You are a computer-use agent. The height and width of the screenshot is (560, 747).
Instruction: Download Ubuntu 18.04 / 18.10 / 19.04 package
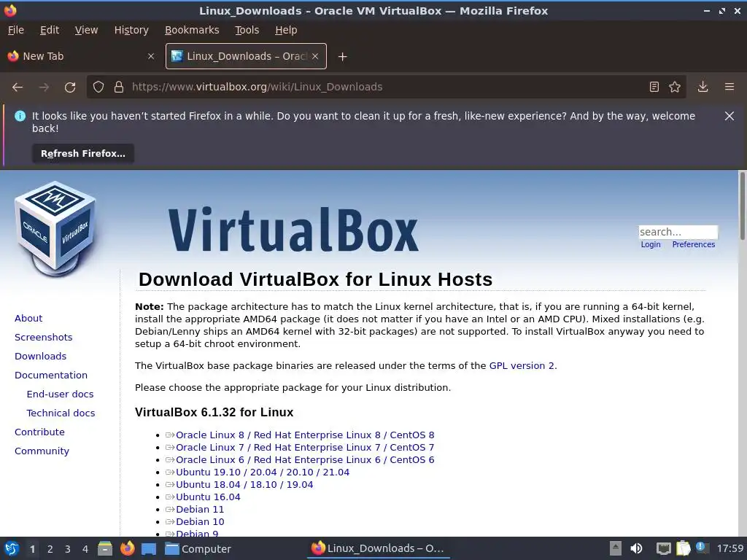point(244,484)
